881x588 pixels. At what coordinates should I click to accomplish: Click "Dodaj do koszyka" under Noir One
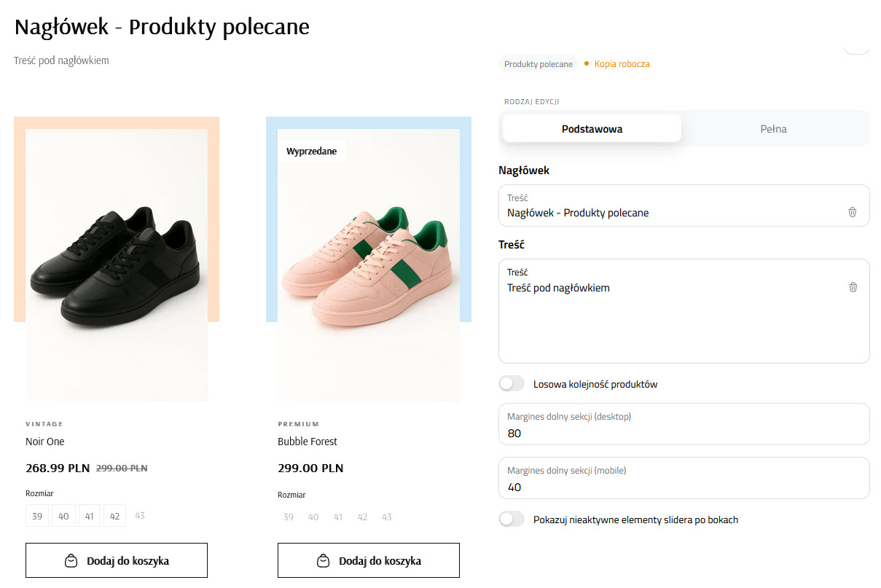[x=116, y=560]
